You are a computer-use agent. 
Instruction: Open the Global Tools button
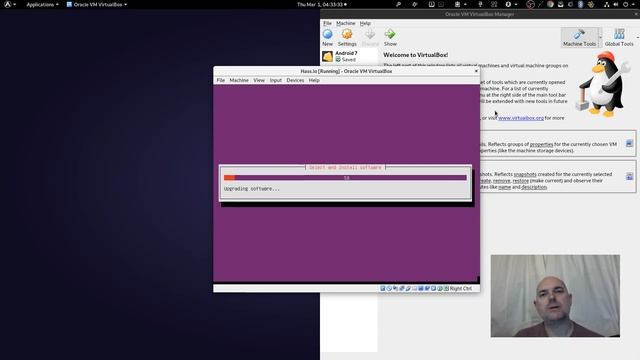[619, 38]
